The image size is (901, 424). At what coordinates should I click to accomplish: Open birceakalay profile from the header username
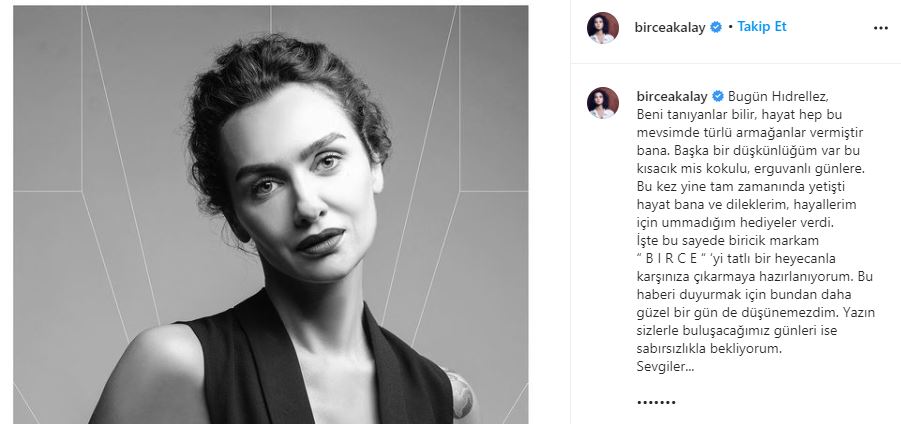coord(669,28)
